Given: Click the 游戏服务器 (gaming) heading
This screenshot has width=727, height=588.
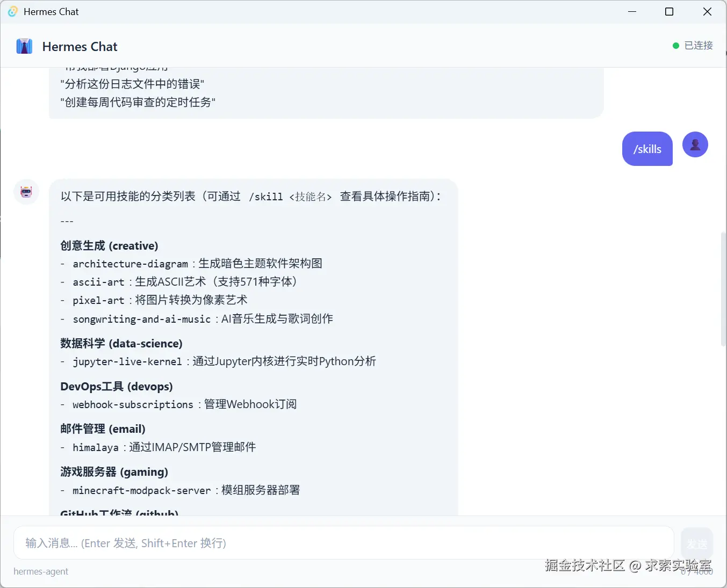Looking at the screenshot, I should pyautogui.click(x=114, y=471).
